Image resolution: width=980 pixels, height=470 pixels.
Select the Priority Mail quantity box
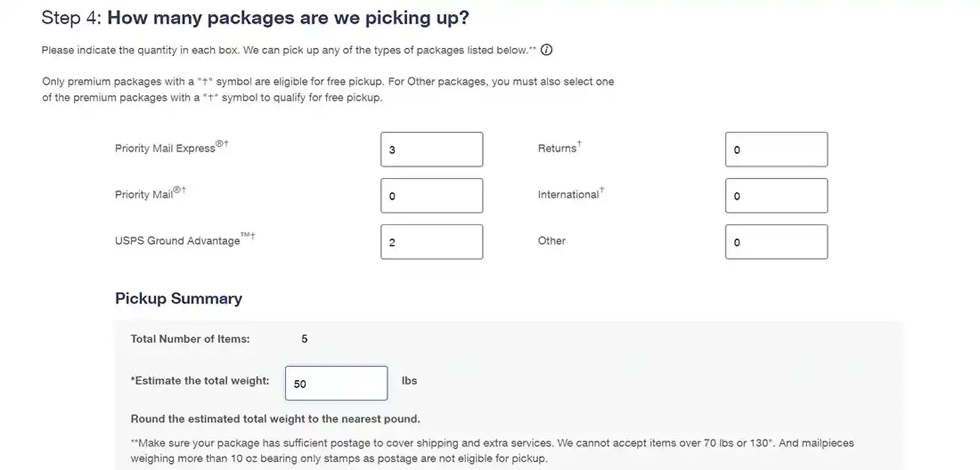[x=431, y=195]
